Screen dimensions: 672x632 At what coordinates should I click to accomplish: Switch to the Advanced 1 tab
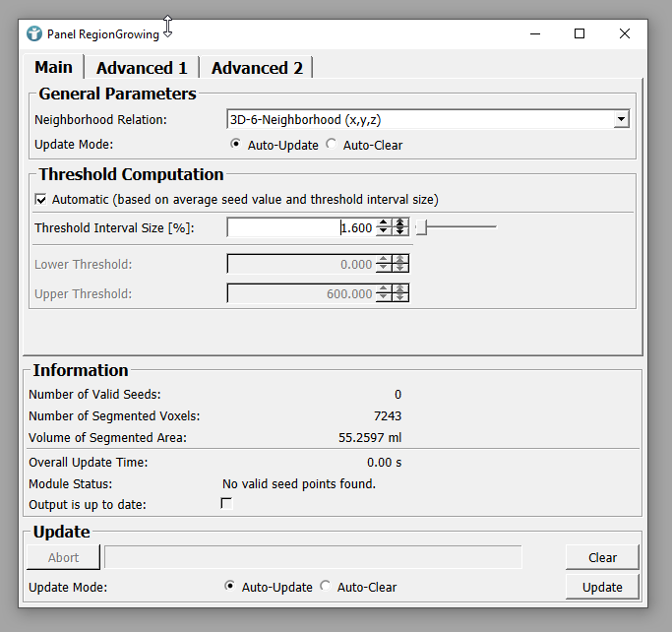pyautogui.click(x=142, y=68)
